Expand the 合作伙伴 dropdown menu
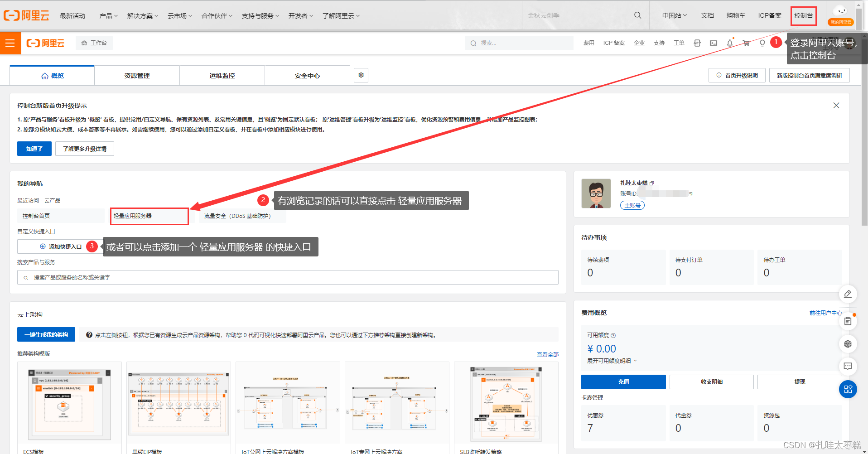 [x=217, y=16]
